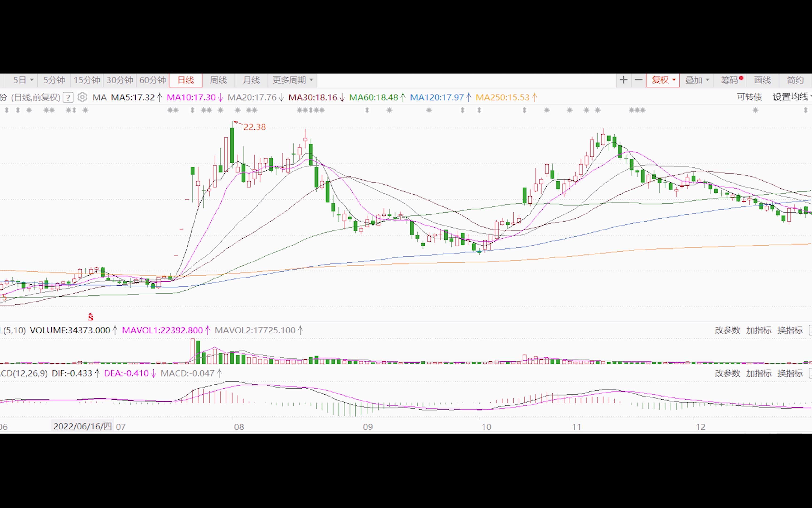The width and height of the screenshot is (812, 508).
Task: Click 加指标 in the volume panel
Action: (759, 330)
